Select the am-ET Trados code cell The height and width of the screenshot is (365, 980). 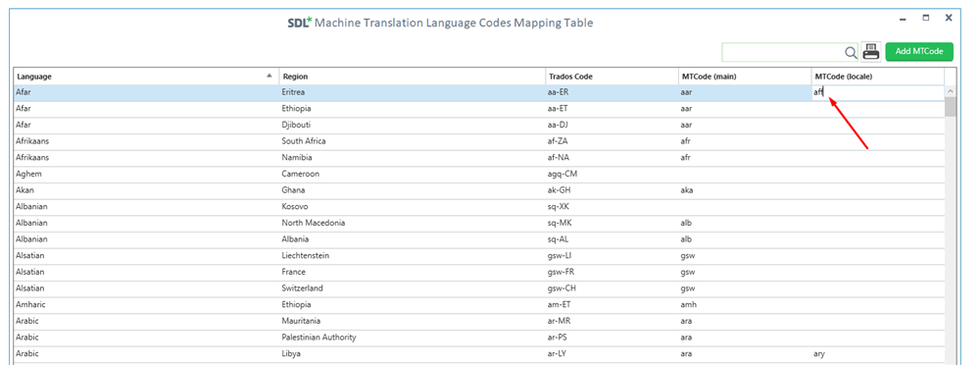tap(612, 304)
